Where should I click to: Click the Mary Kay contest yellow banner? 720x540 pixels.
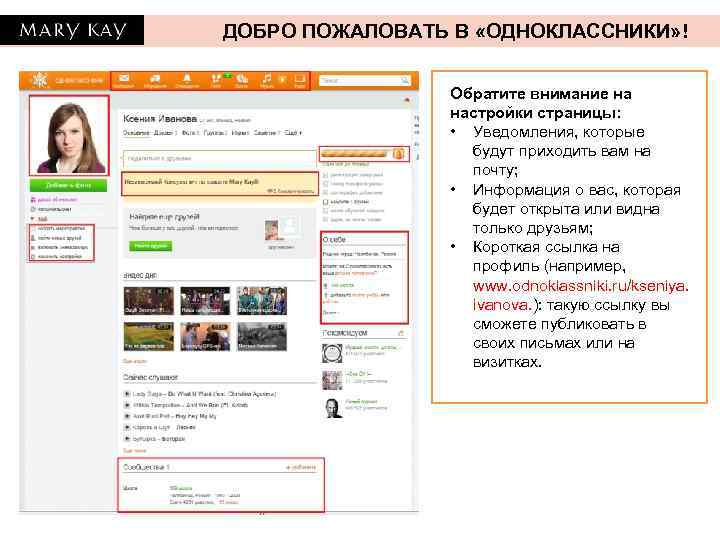click(x=220, y=184)
